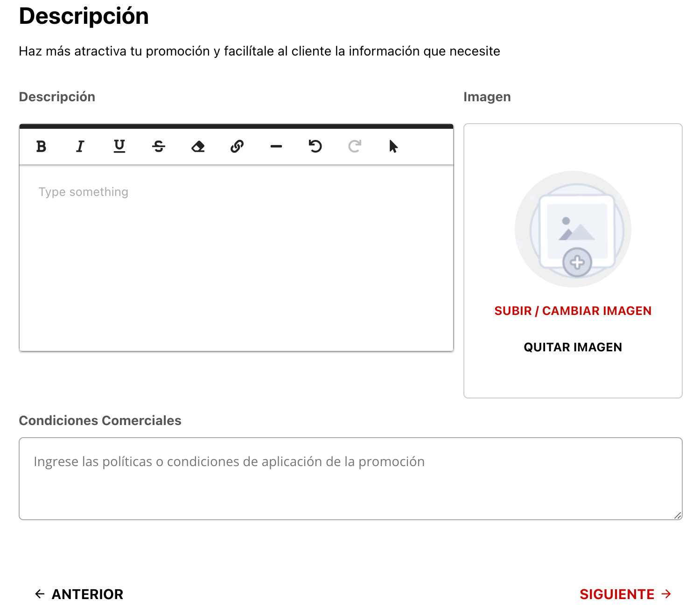The height and width of the screenshot is (614, 700).
Task: Click the image placeholder circle thumbnail
Action: click(573, 229)
